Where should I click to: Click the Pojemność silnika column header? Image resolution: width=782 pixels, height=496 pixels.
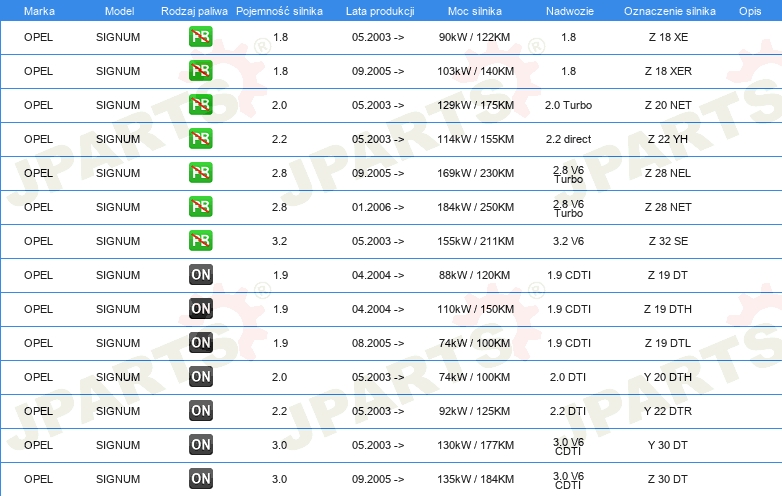coord(279,11)
